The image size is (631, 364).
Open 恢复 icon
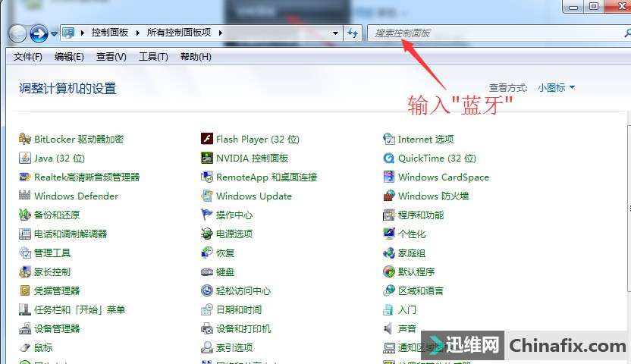(x=207, y=253)
